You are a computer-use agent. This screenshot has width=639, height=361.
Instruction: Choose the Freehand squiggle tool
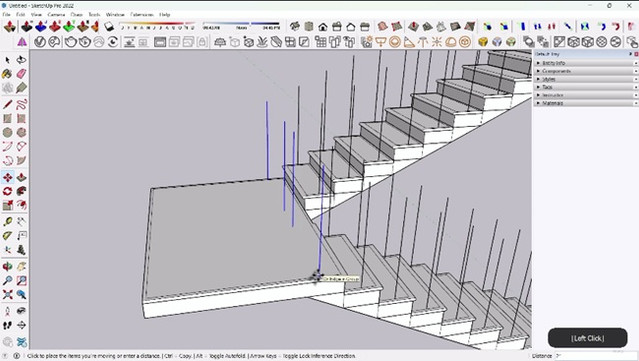[21, 105]
